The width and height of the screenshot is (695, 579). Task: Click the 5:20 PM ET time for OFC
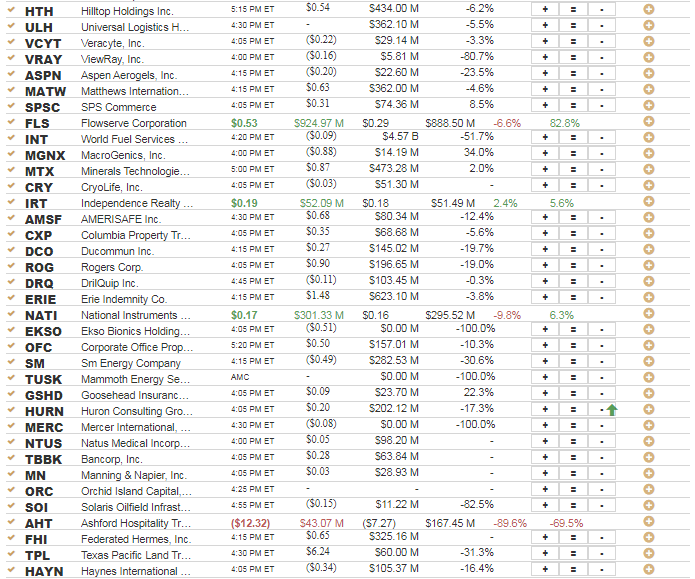[x=252, y=345]
